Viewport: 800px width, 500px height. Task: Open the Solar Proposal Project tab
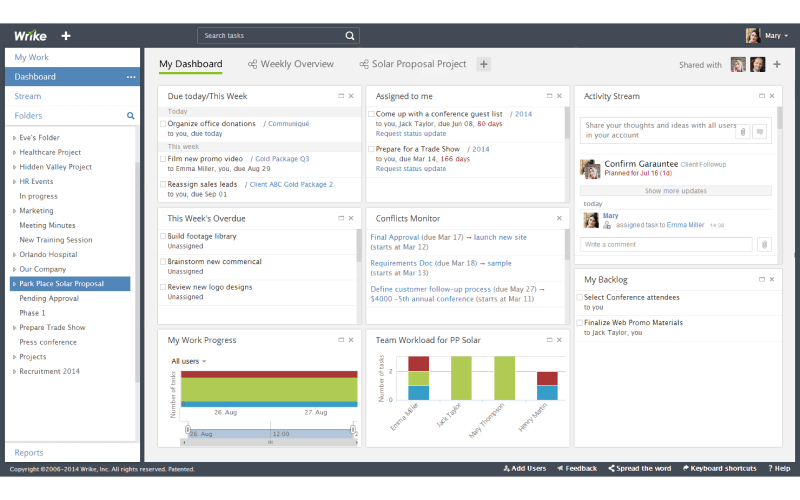413,64
